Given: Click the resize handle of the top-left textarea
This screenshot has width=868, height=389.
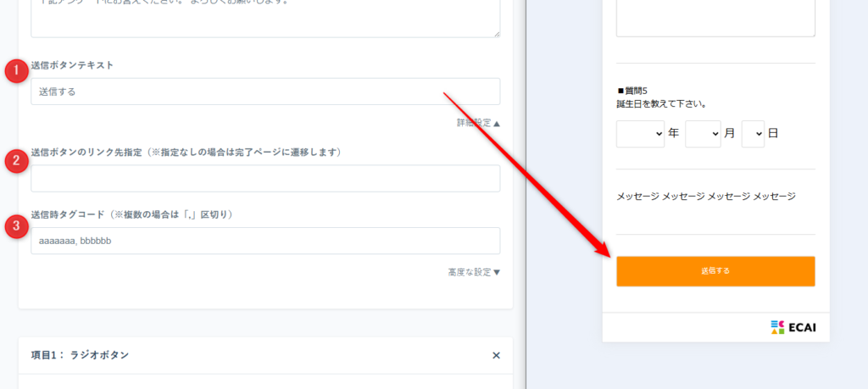Looking at the screenshot, I should click(x=496, y=34).
